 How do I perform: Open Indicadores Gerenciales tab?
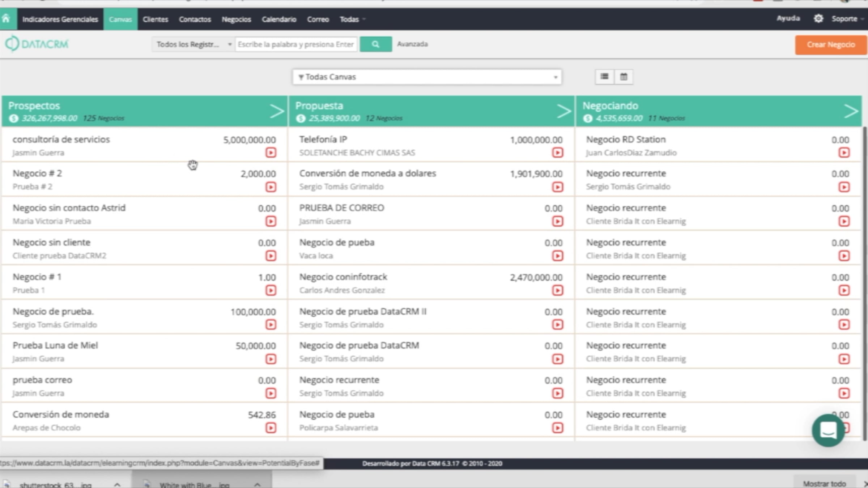tap(60, 19)
